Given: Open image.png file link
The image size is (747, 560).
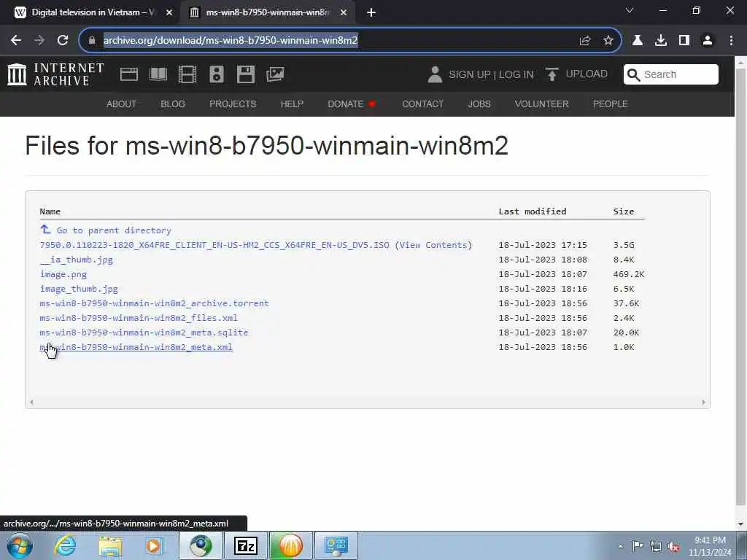Looking at the screenshot, I should [x=63, y=274].
